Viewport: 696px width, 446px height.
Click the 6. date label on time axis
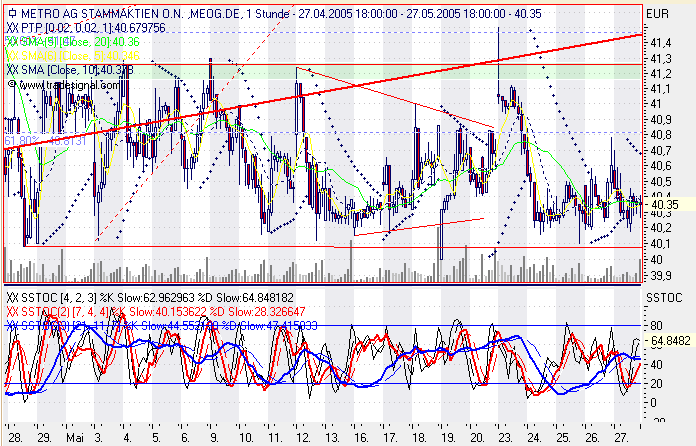tap(185, 438)
